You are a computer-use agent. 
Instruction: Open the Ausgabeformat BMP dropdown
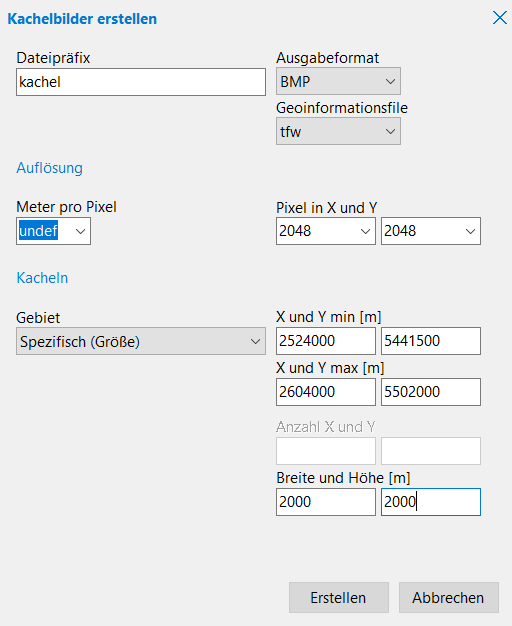(x=338, y=81)
